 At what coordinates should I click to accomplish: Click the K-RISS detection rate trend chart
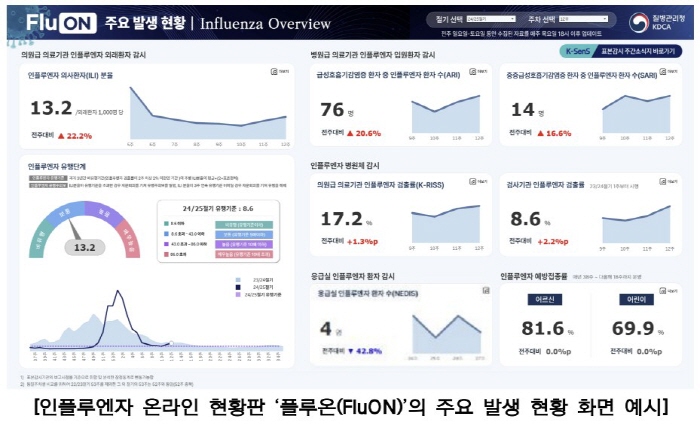446,224
